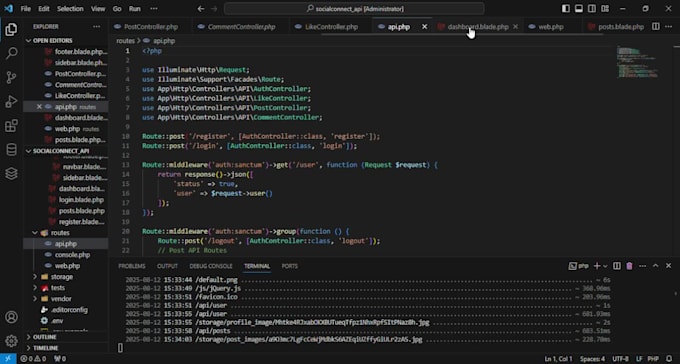The image size is (680, 364).
Task: Expand the Timeline section
Action: (x=29, y=348)
